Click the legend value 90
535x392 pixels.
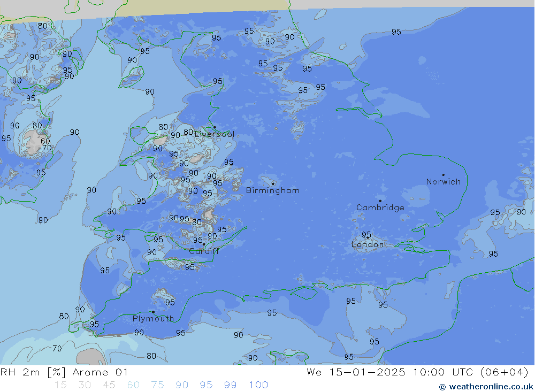tap(182, 385)
